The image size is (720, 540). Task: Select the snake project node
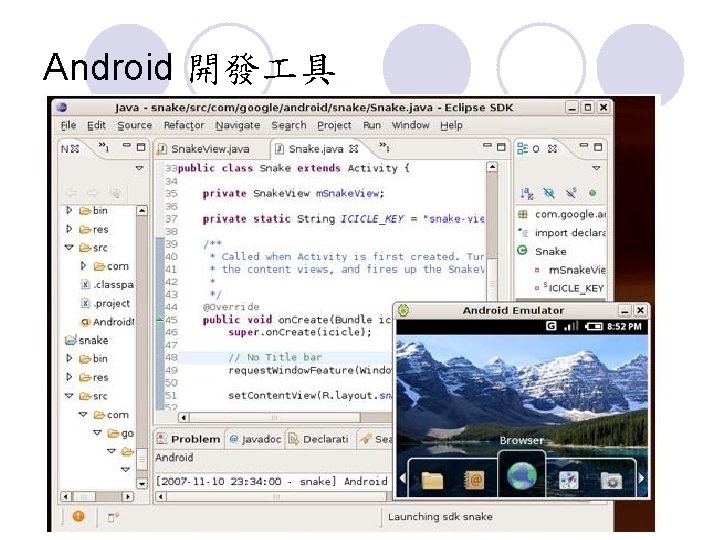tap(87, 340)
